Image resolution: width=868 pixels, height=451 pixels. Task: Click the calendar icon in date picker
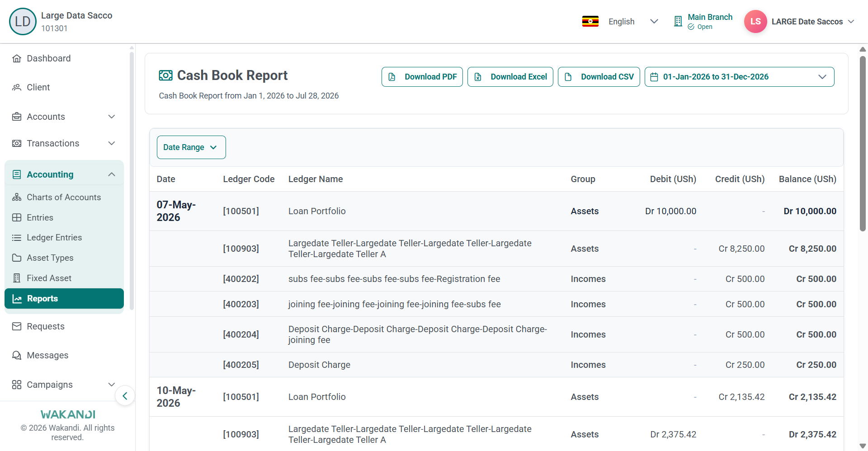pos(654,77)
